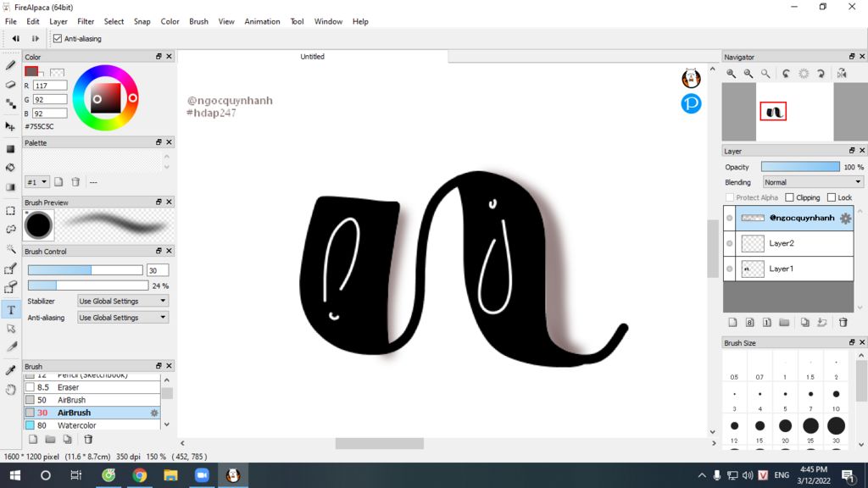The height and width of the screenshot is (488, 868).
Task: Enable the Clipping checkbox
Action: click(x=789, y=197)
